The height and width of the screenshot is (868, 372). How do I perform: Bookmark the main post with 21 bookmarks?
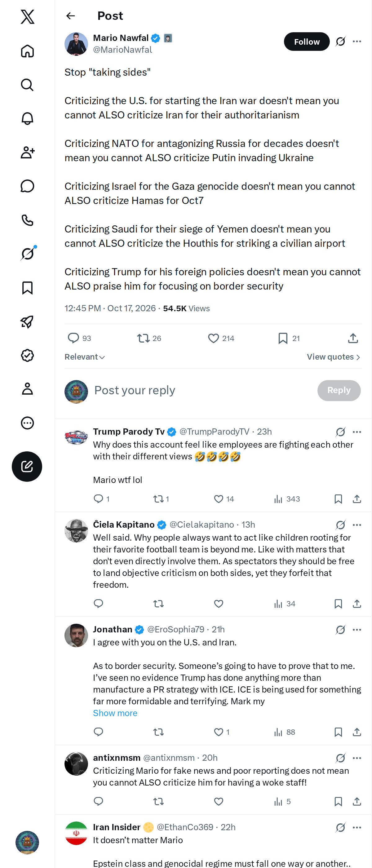tap(289, 338)
